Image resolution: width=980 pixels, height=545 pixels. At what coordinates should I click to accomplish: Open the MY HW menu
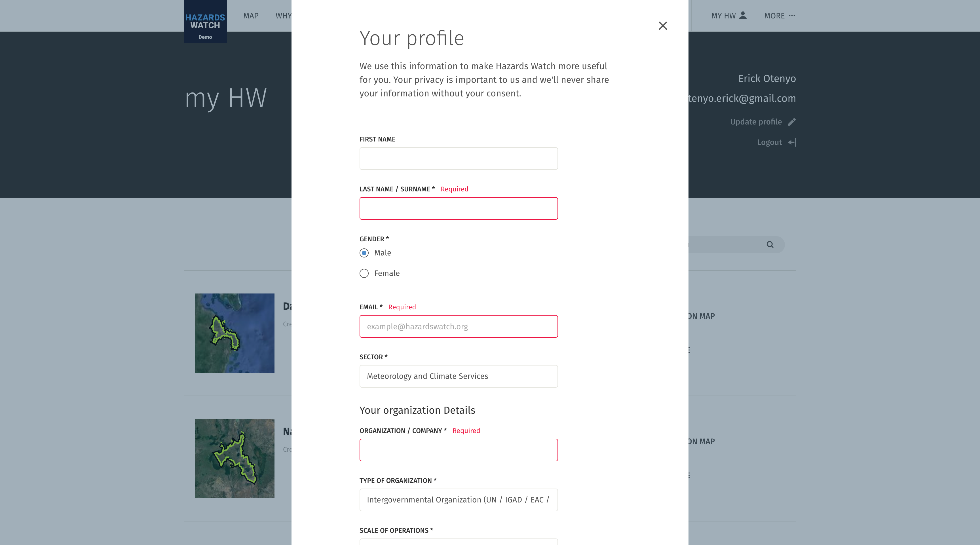coord(729,16)
